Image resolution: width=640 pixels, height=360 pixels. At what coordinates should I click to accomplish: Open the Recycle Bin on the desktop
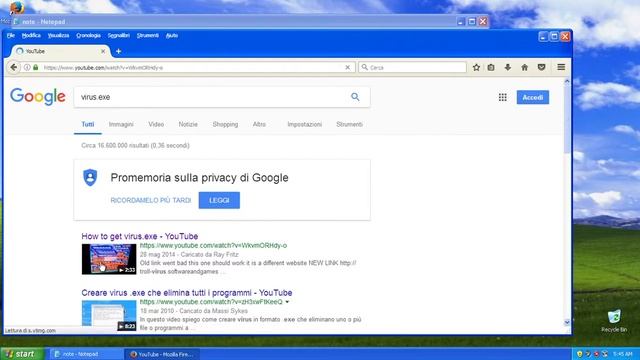[x=614, y=320]
